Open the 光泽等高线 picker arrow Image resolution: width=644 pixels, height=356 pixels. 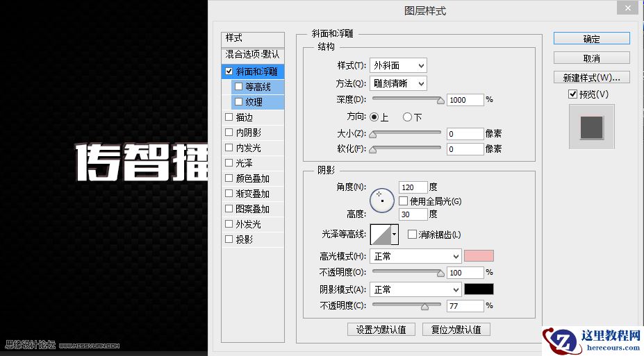(395, 235)
